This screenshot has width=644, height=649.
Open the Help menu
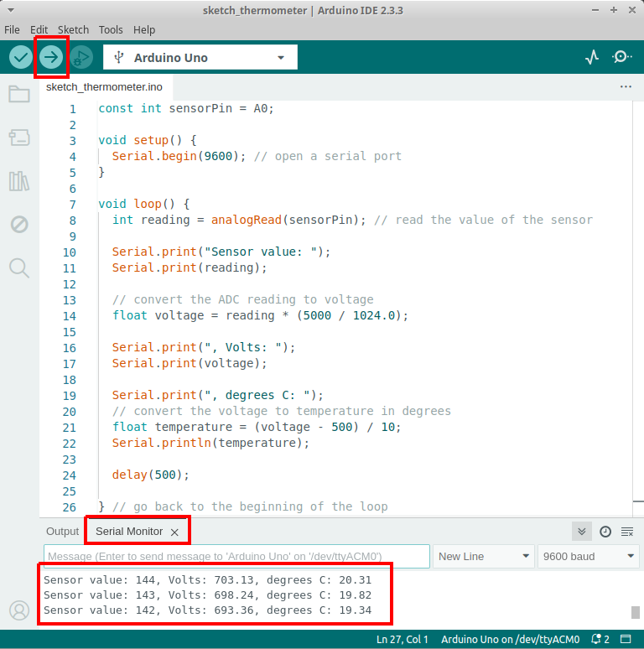point(144,30)
